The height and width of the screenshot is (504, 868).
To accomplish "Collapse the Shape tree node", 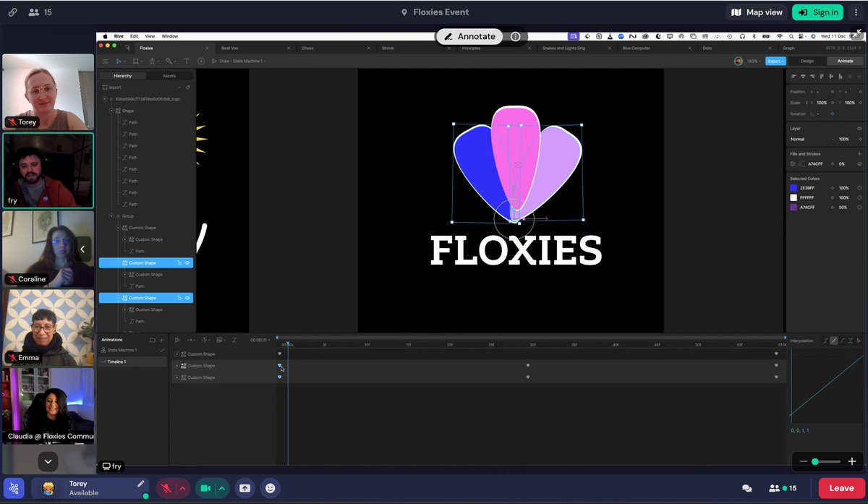I will click(111, 111).
